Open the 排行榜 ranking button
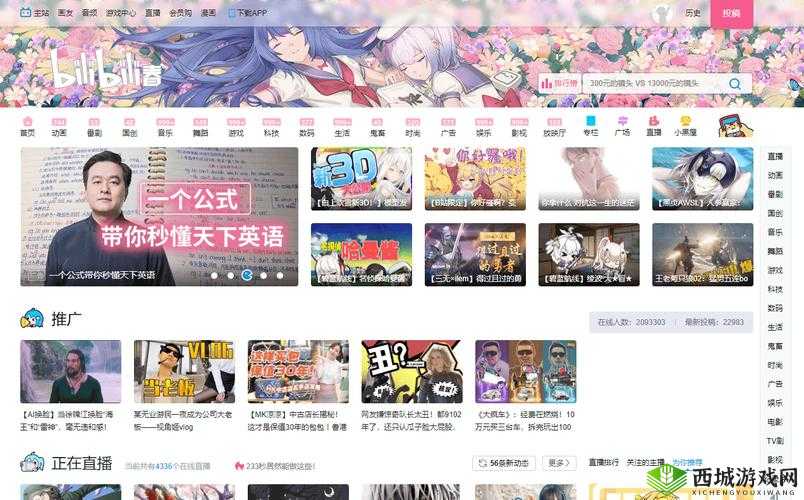 coord(559,83)
